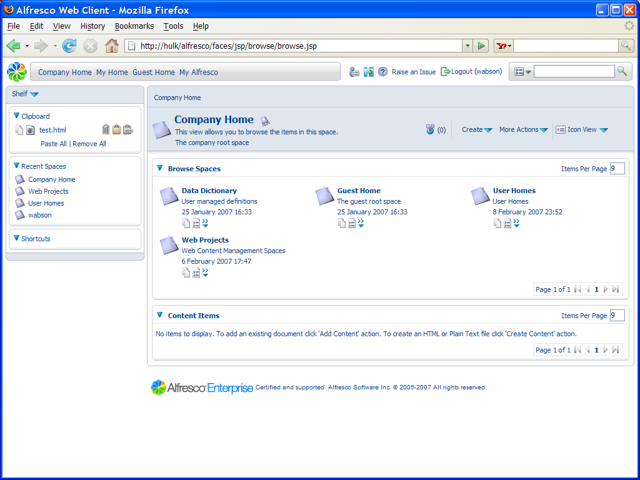Go to the Firefox home page icon

point(112,46)
